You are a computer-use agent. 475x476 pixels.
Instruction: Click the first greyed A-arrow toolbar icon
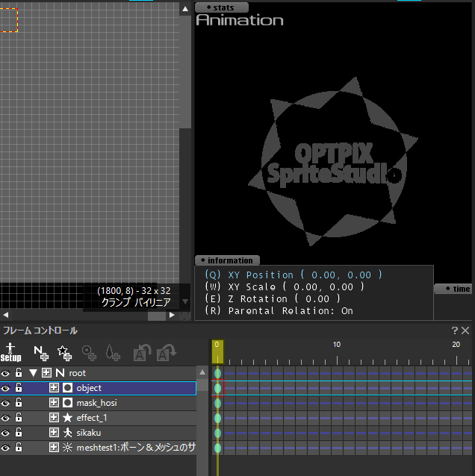tap(142, 353)
